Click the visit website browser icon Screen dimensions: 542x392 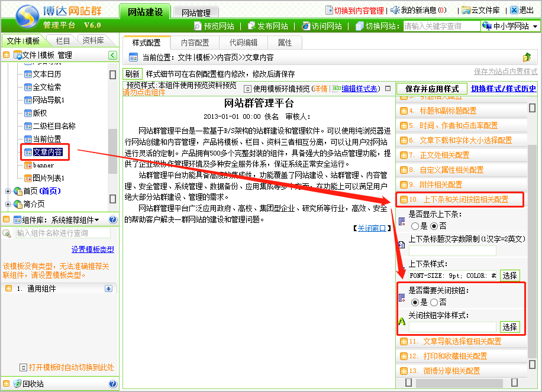point(306,26)
